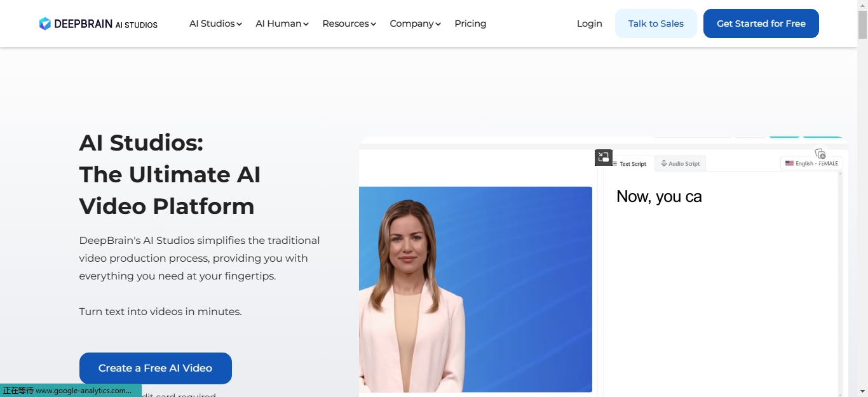Open the AI Human dropdown menu

[x=282, y=24]
